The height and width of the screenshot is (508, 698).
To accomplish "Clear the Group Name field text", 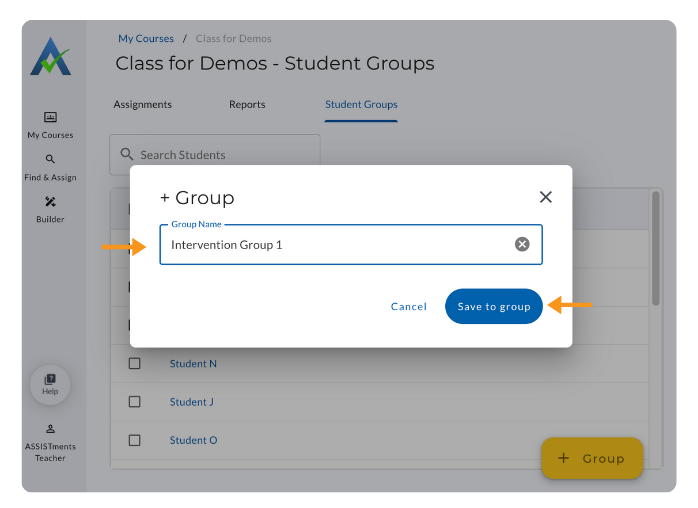I will [522, 244].
